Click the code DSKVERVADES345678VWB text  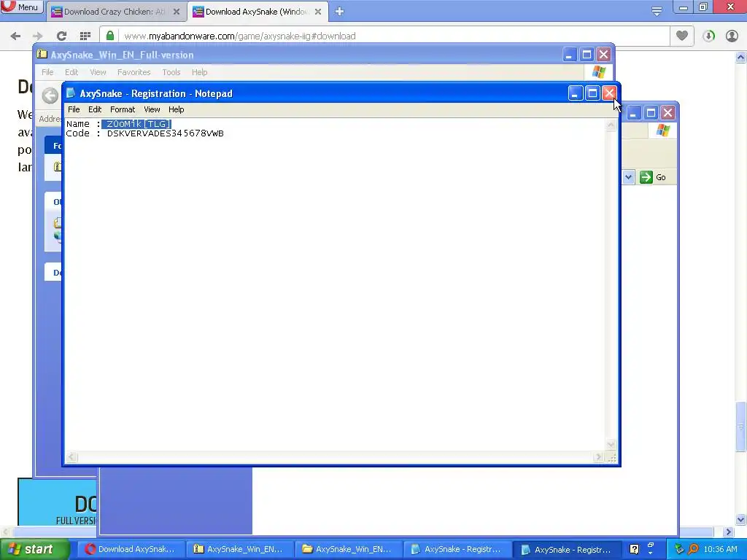point(166,133)
